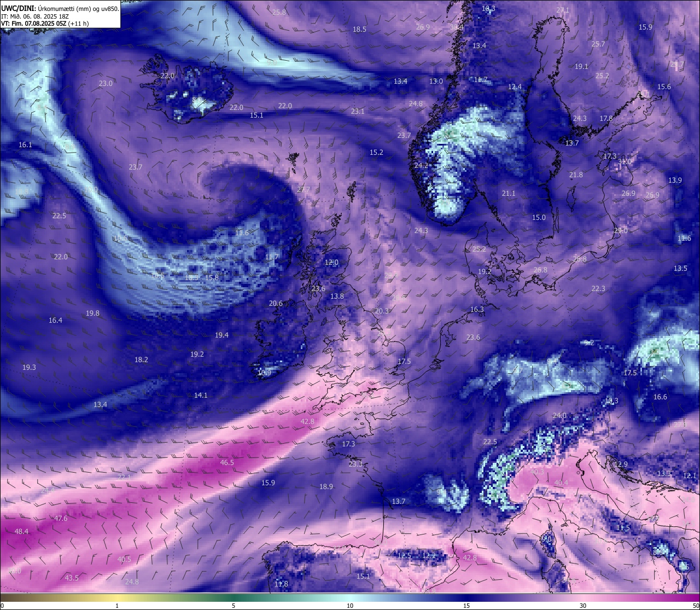Click the 23.1 map value
This screenshot has height=610, width=700.
(x=358, y=111)
